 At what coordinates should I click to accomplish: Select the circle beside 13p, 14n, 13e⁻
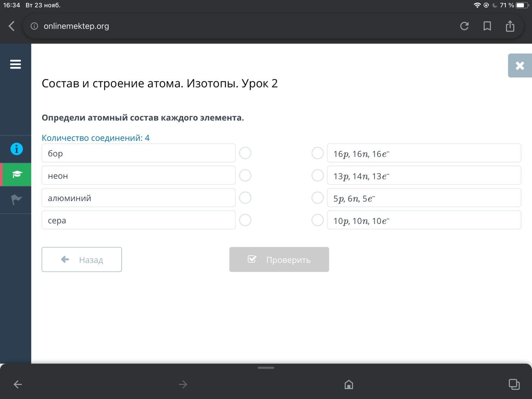[x=317, y=176]
